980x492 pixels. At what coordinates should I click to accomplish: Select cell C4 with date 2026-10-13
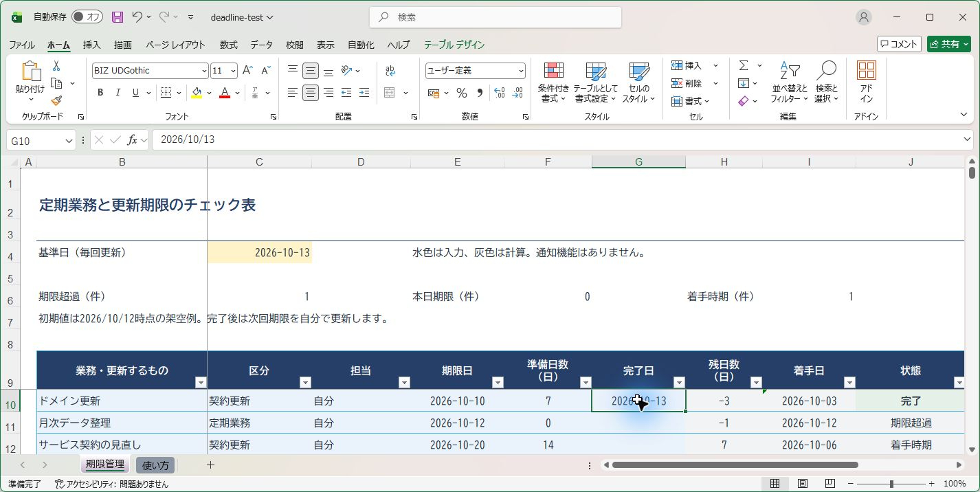pos(259,253)
